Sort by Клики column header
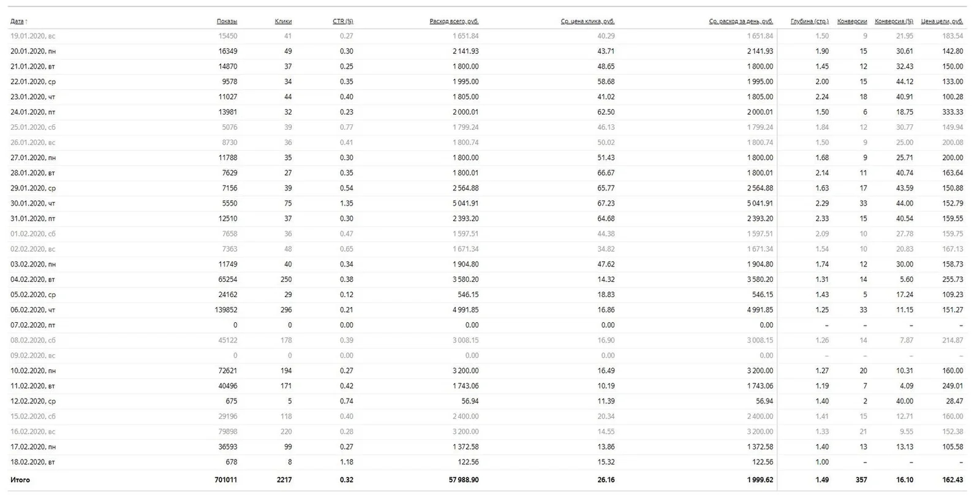The image size is (980, 495). [283, 21]
